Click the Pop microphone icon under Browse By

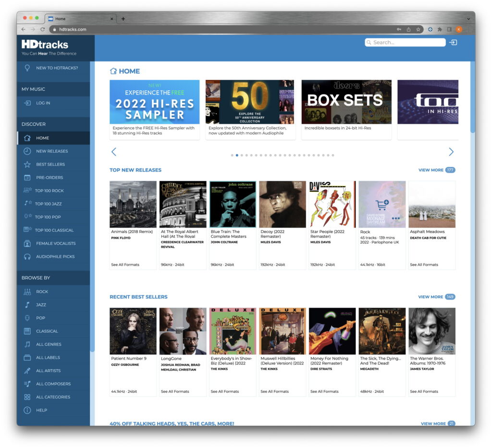click(x=27, y=318)
